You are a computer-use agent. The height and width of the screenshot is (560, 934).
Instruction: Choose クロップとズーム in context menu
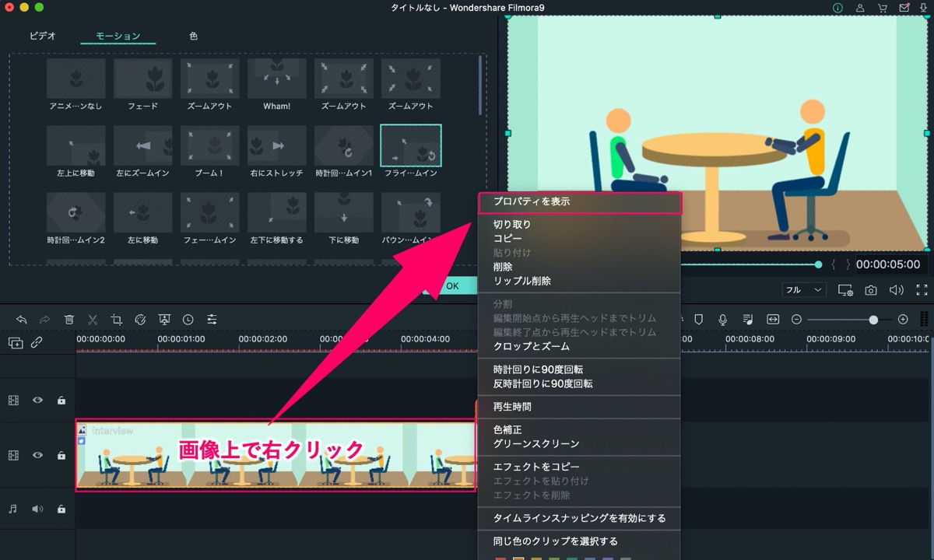coord(579,346)
